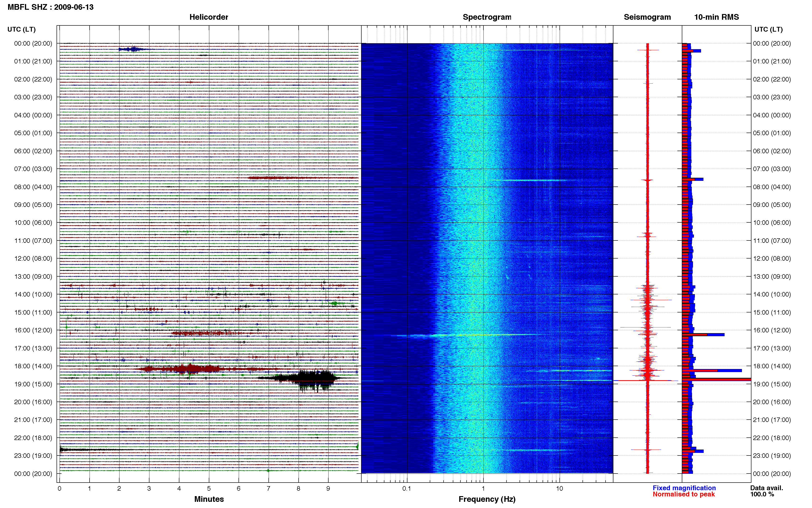This screenshot has width=812, height=508.
Task: Click the Helicorder panel heading
Action: 209,17
